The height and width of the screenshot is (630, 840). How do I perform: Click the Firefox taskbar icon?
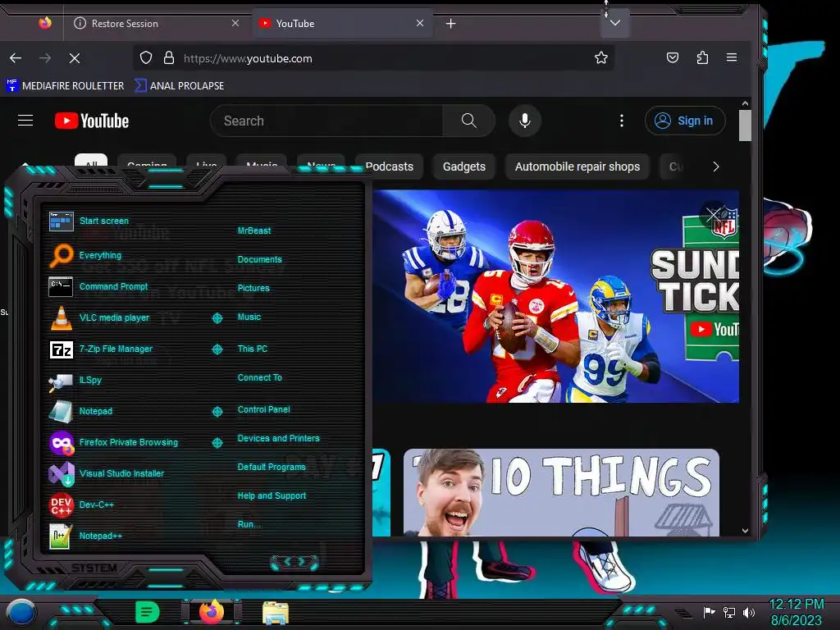212,612
